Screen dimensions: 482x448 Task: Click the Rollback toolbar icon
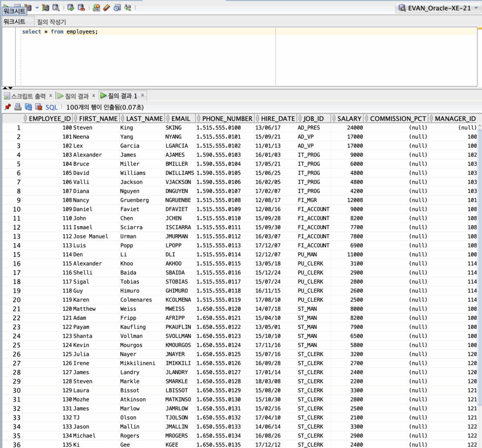pos(81,8)
